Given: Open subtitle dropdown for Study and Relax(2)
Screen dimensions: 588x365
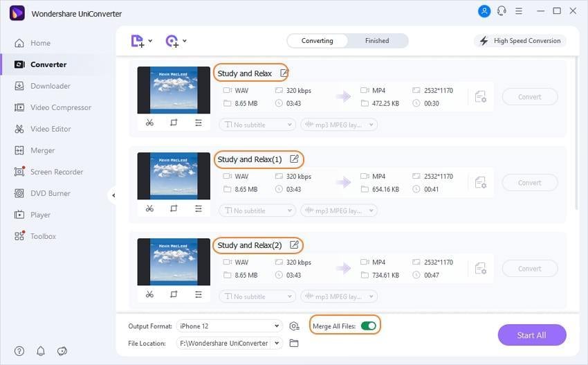Looking at the screenshot, I should pyautogui.click(x=257, y=296).
